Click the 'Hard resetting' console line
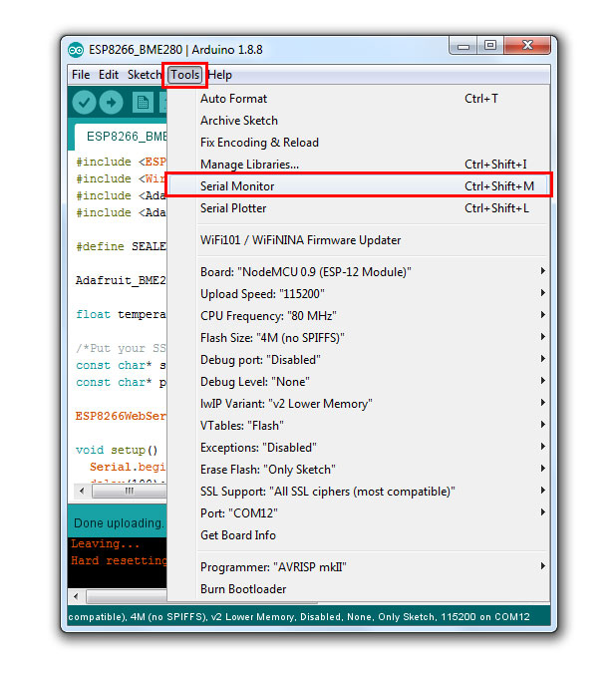This screenshot has width=616, height=674. [x=119, y=560]
